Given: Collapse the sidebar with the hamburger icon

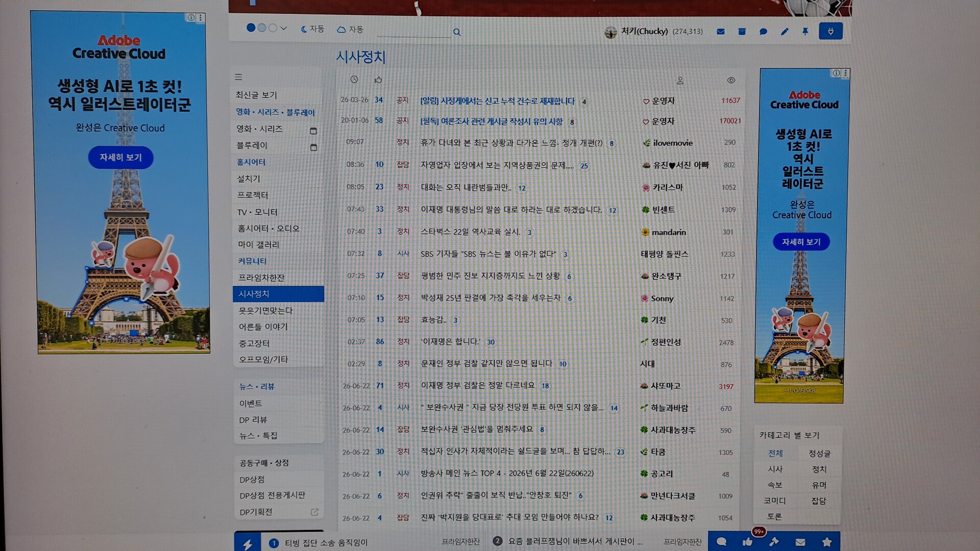Looking at the screenshot, I should tap(238, 77).
